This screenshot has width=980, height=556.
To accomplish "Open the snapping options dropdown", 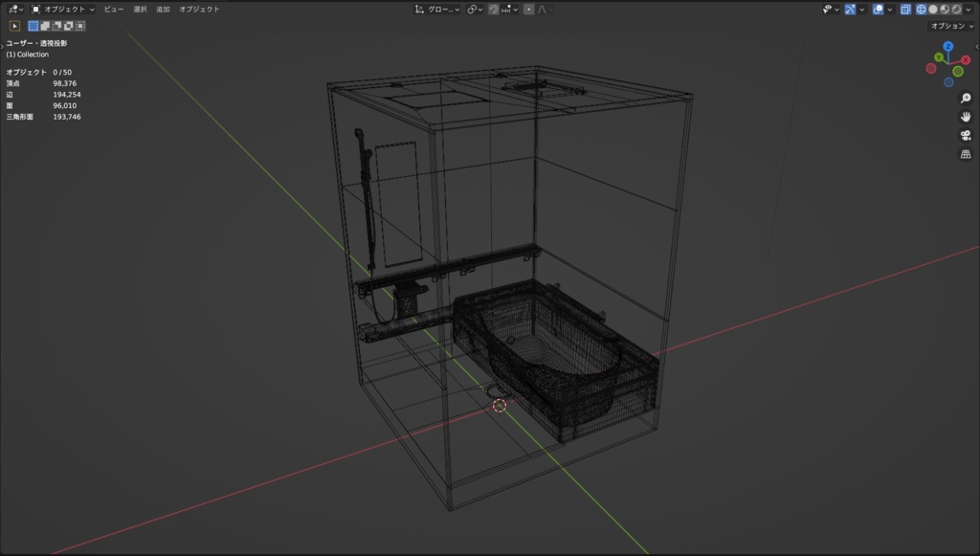I will point(509,10).
